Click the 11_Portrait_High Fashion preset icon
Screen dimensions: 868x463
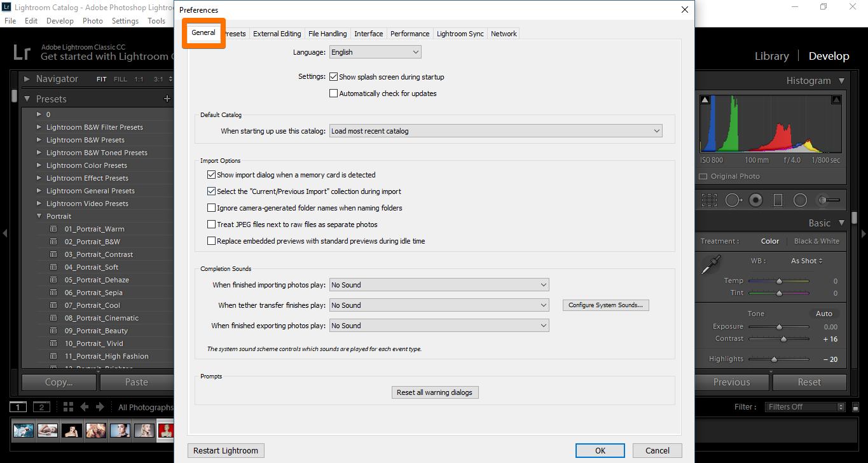[x=53, y=356]
